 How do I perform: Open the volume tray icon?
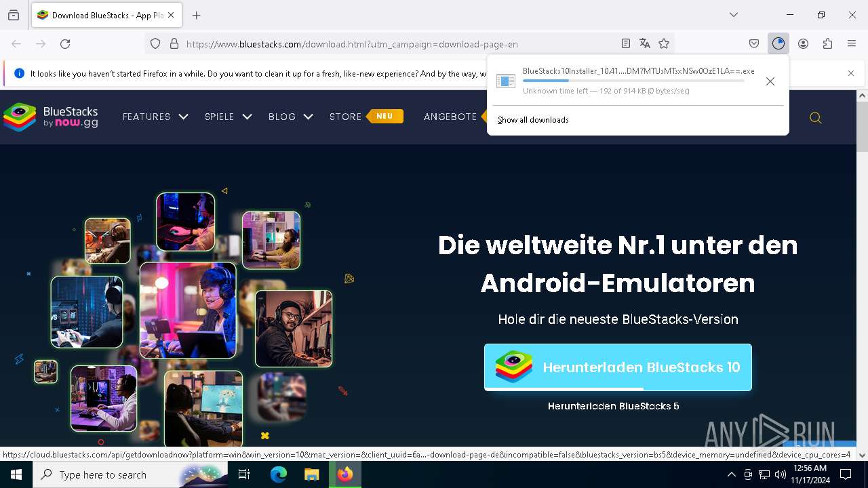pyautogui.click(x=780, y=474)
